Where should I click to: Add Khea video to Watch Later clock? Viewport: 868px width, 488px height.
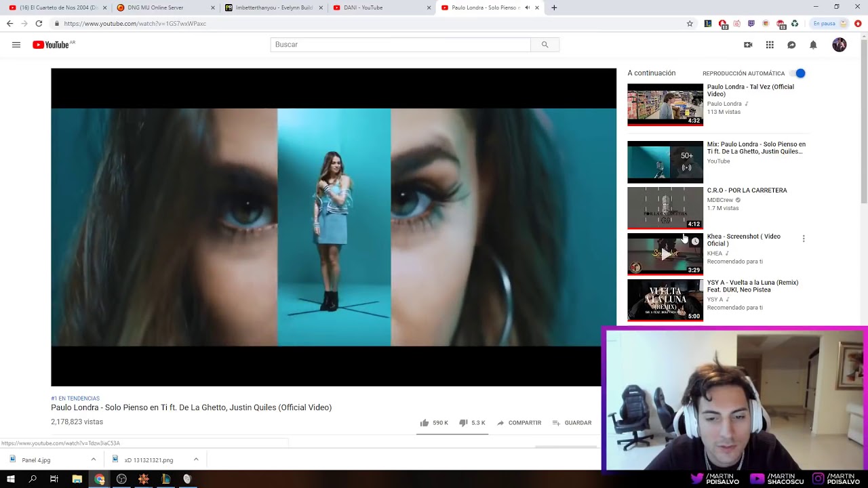pos(695,241)
